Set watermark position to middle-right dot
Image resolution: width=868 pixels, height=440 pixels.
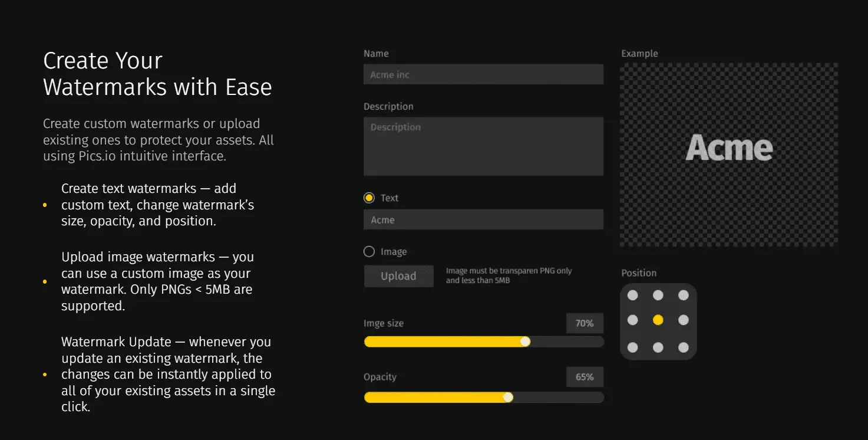(x=684, y=320)
